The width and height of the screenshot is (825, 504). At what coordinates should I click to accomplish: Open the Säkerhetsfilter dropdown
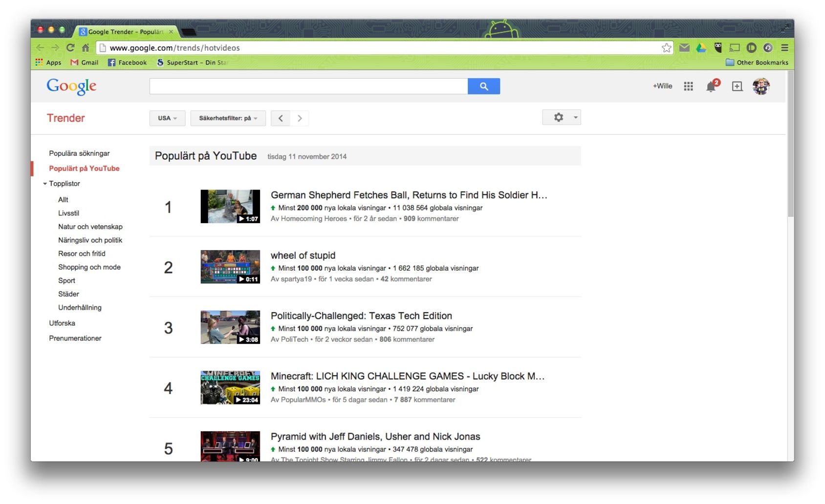click(228, 118)
